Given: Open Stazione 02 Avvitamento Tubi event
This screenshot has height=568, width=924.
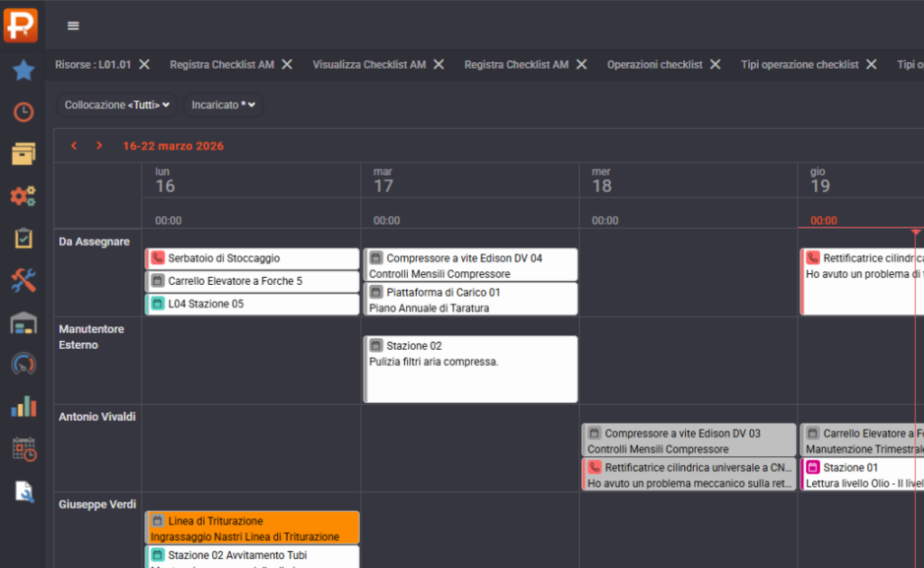Looking at the screenshot, I should pos(253,556).
